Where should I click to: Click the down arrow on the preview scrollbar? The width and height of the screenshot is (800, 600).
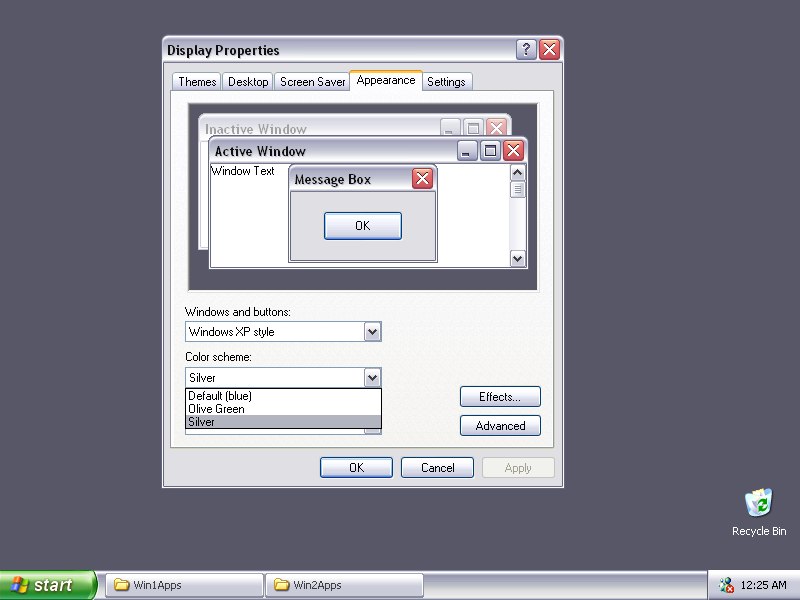[x=517, y=258]
